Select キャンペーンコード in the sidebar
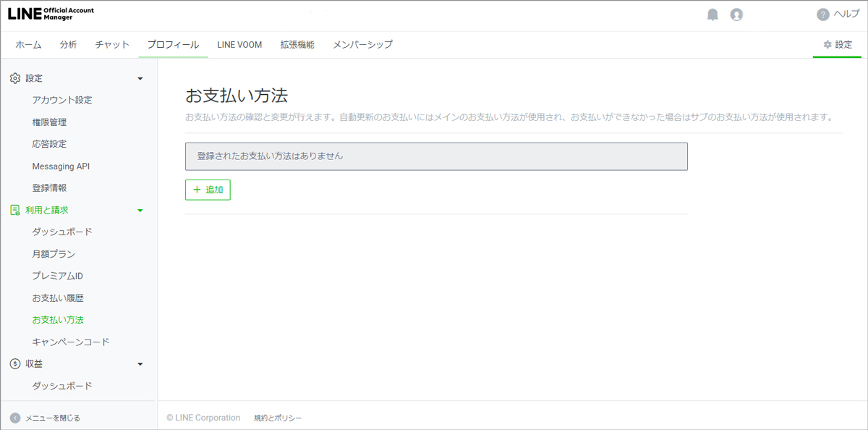Screen dimensions: 868x430 point(71,342)
